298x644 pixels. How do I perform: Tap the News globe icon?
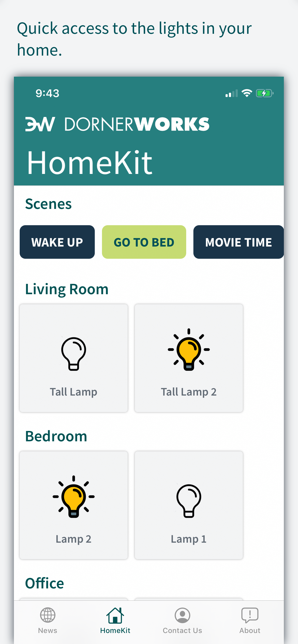pos(48,615)
